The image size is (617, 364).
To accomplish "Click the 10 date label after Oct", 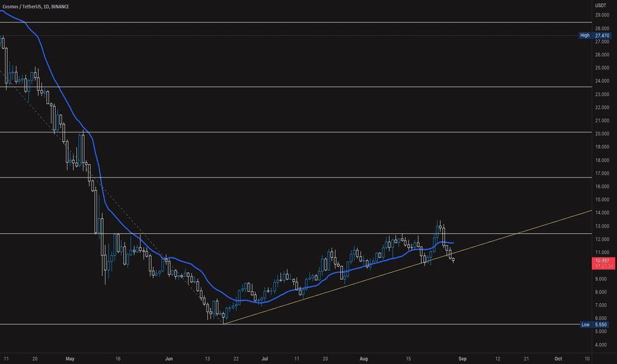I will [x=587, y=359].
